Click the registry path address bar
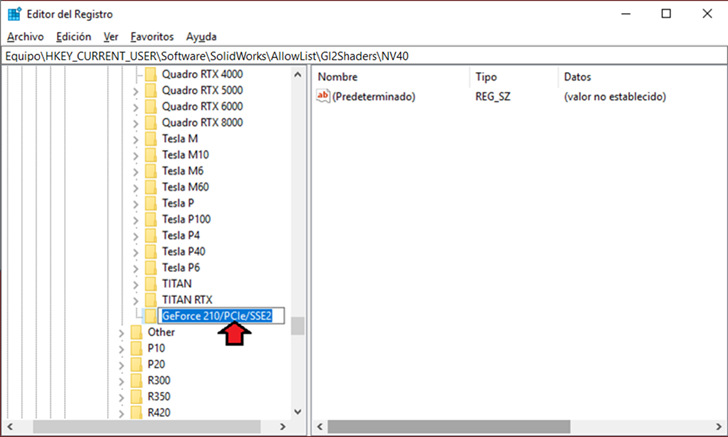 point(364,56)
